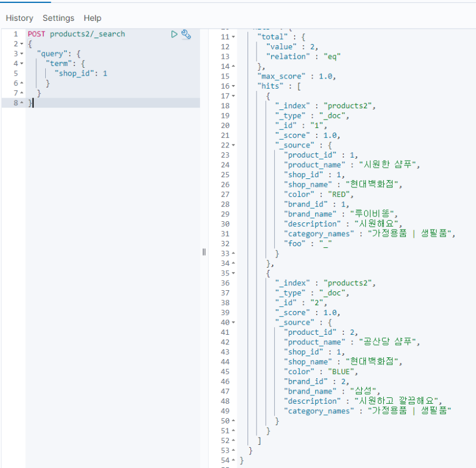Open the wrench actions menu icon
Screen dimensions: 476x468
186,34
